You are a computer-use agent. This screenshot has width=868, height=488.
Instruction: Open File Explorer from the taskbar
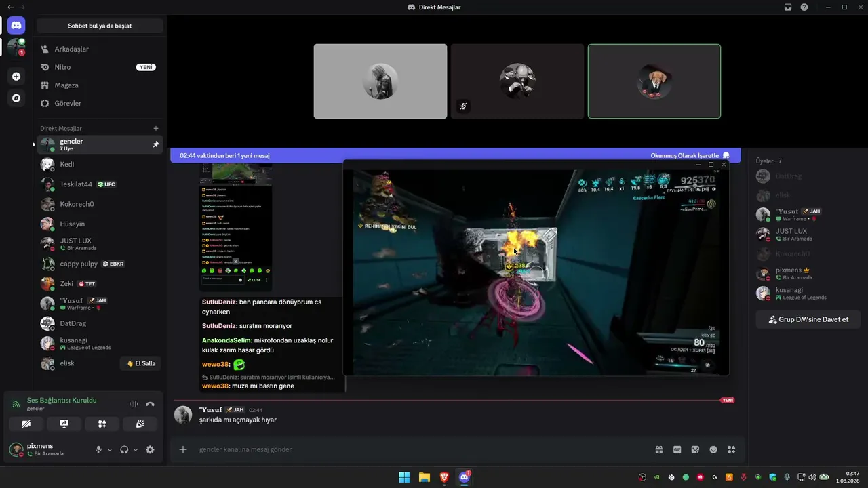click(x=424, y=477)
